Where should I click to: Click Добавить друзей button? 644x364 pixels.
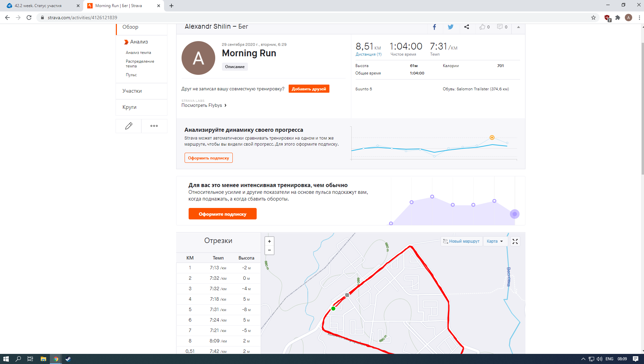pos(309,89)
